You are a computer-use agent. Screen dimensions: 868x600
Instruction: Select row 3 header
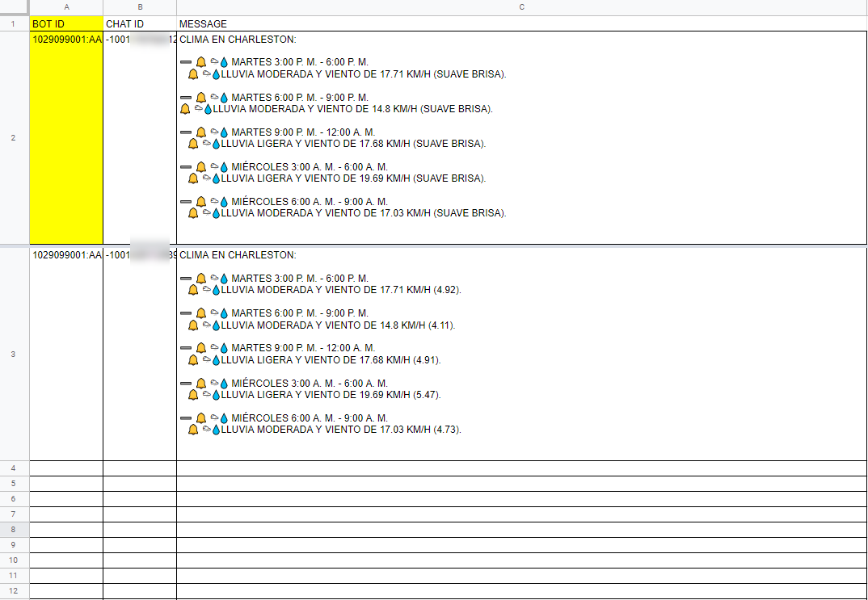(15, 354)
